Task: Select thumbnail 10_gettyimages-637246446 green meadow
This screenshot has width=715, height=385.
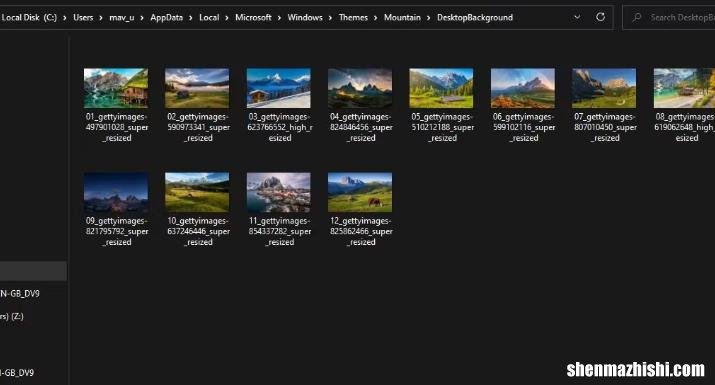Action: click(197, 192)
